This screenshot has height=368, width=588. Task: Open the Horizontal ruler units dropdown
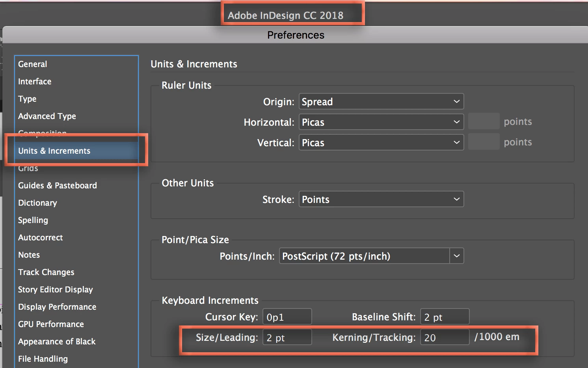click(381, 122)
